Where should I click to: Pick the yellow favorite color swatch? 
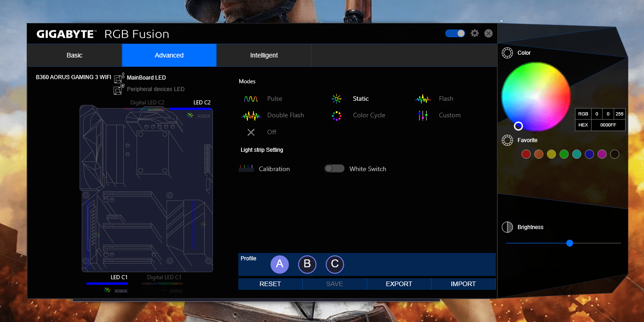[x=552, y=155]
